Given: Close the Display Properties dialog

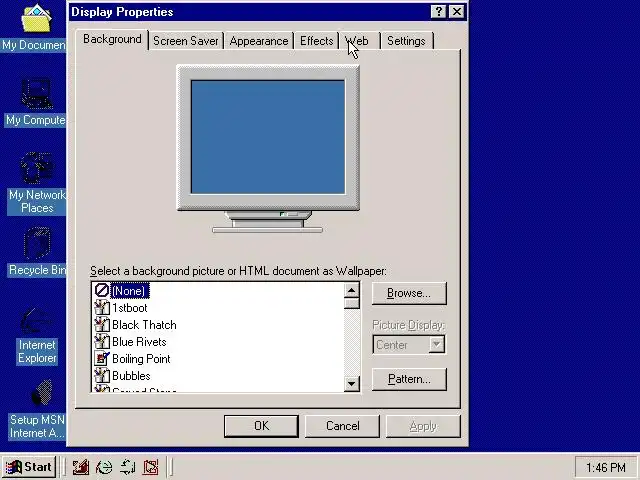Looking at the screenshot, I should (x=457, y=11).
